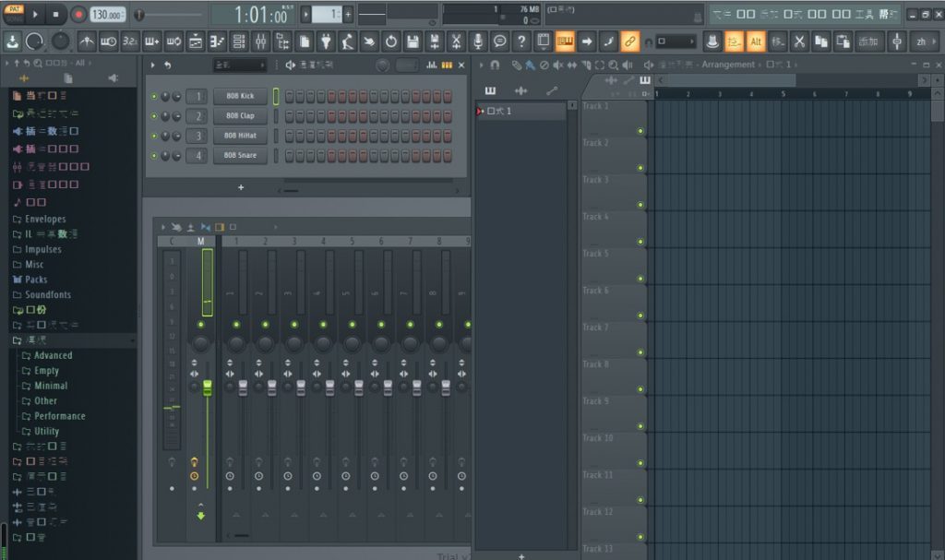
Task: Click the orange link chain icon
Action: pos(629,42)
